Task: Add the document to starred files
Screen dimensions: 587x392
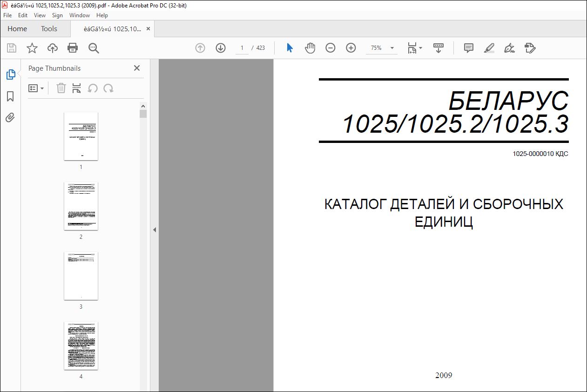Action: (32, 48)
